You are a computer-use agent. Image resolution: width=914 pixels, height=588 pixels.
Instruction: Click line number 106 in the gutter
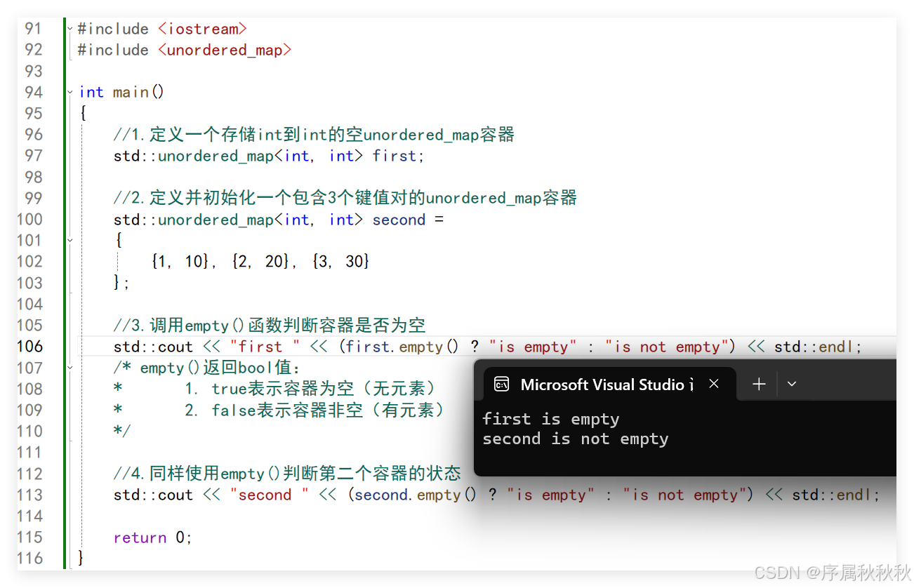29,347
